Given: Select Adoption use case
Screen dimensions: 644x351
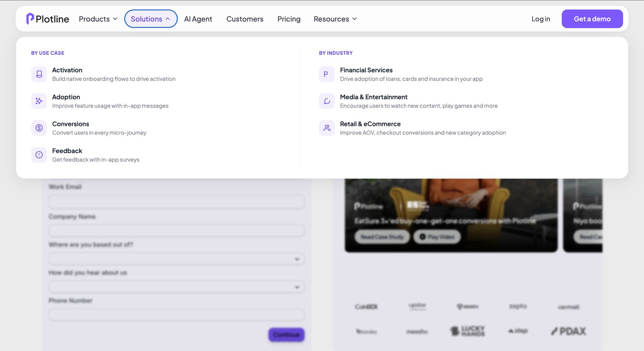Looking at the screenshot, I should 66,97.
